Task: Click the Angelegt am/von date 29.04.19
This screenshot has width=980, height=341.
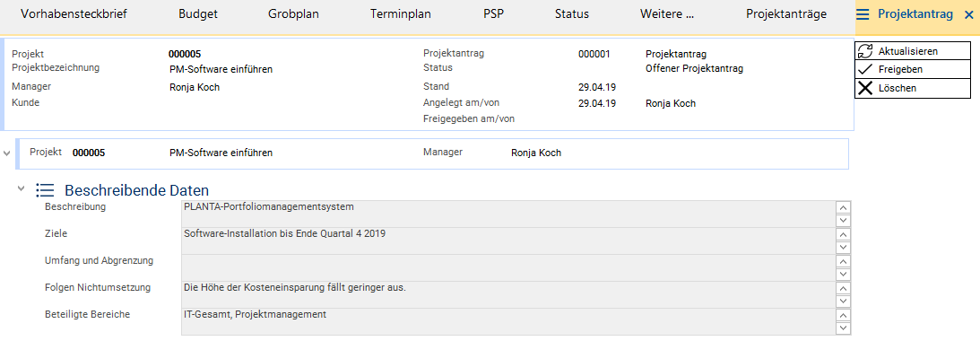Action: 597,103
